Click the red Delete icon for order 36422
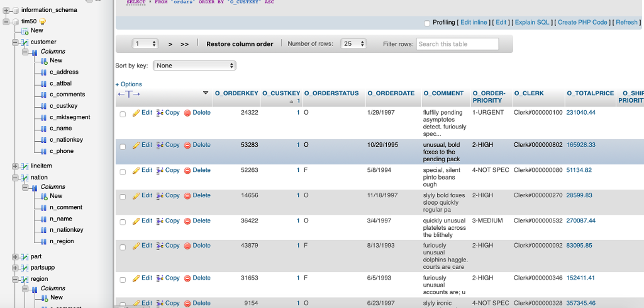 pos(187,221)
